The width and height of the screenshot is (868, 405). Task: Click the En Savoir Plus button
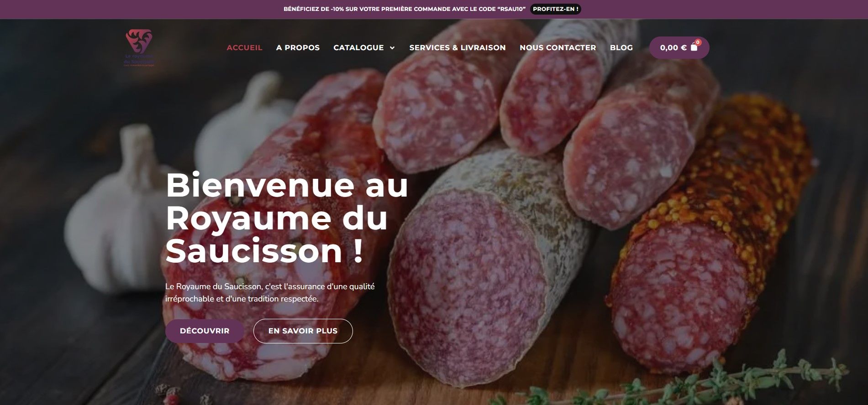coord(303,331)
